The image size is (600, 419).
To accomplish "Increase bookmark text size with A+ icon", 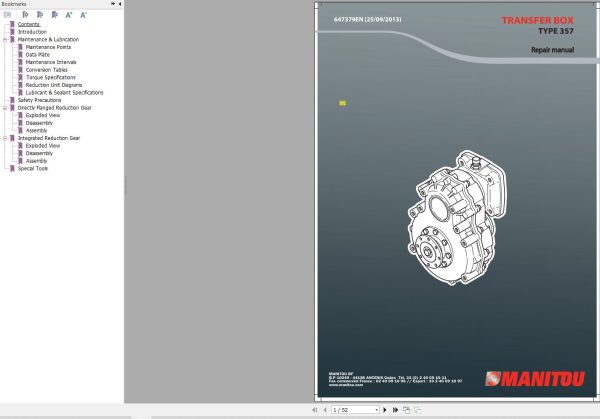I will [x=69, y=15].
